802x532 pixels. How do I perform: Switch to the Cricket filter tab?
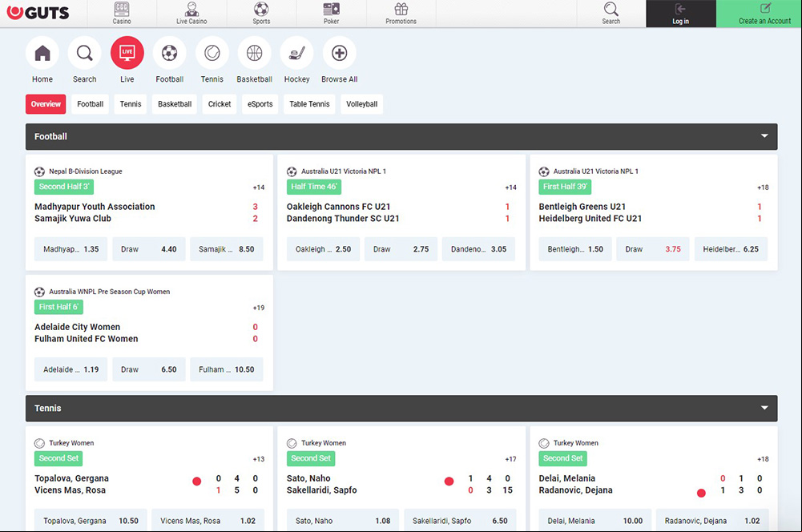(x=220, y=104)
